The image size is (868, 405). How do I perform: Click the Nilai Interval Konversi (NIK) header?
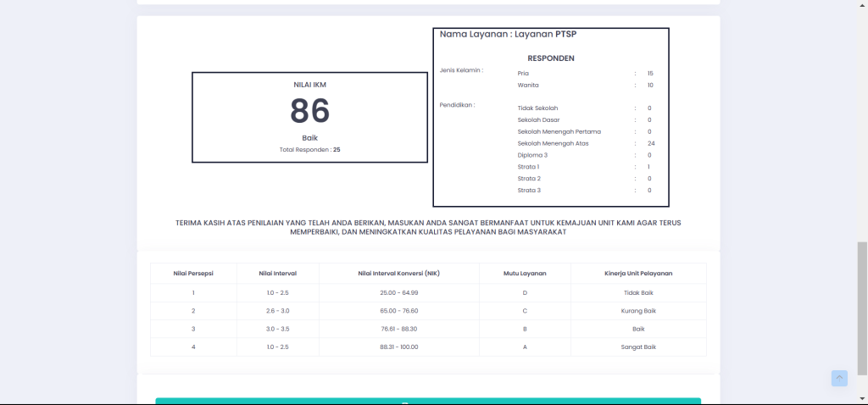tap(399, 274)
